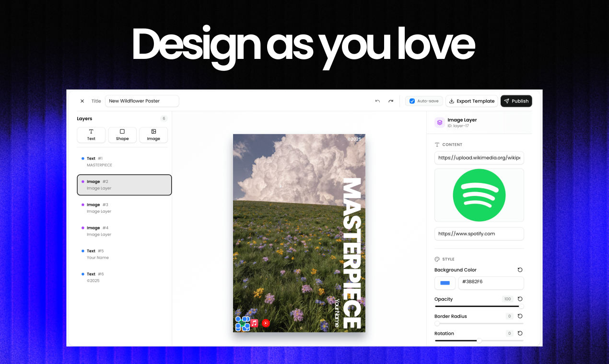
Task: Click the Spotify URL input field
Action: click(x=479, y=234)
